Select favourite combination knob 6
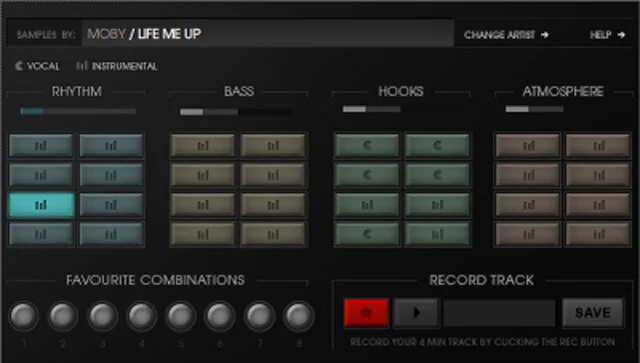This screenshot has width=640, height=363. (x=220, y=316)
